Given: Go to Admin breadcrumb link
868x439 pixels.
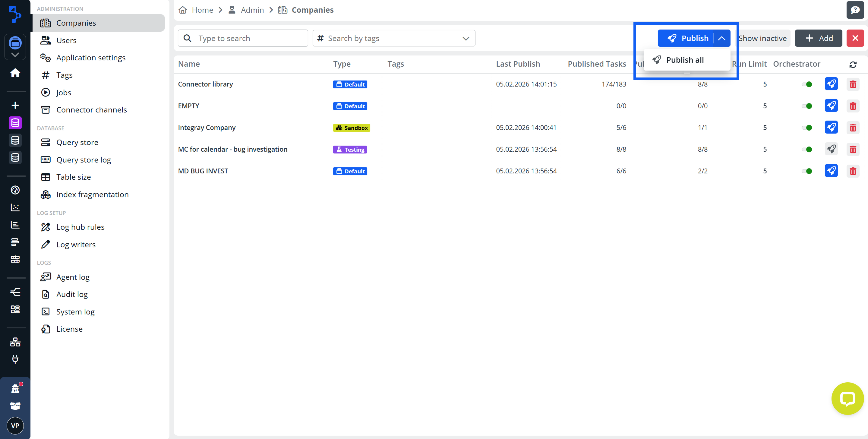Looking at the screenshot, I should pyautogui.click(x=252, y=10).
